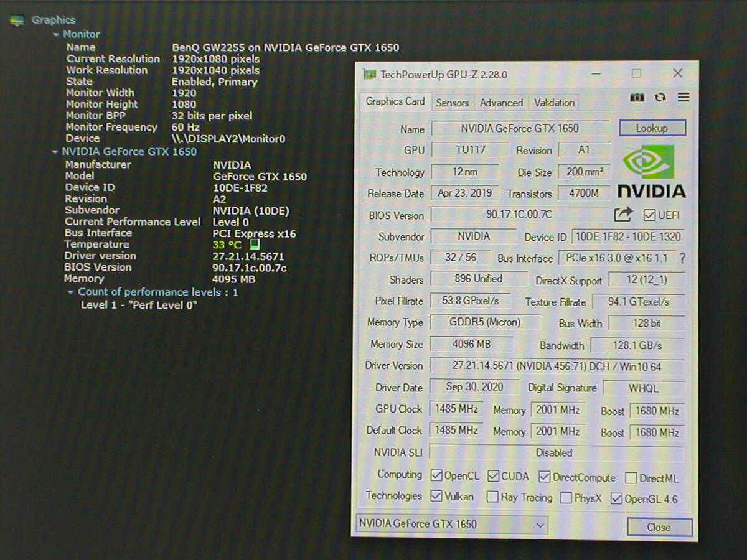Click the Name row BenQ GW2255 text
The image size is (747, 560).
(286, 47)
